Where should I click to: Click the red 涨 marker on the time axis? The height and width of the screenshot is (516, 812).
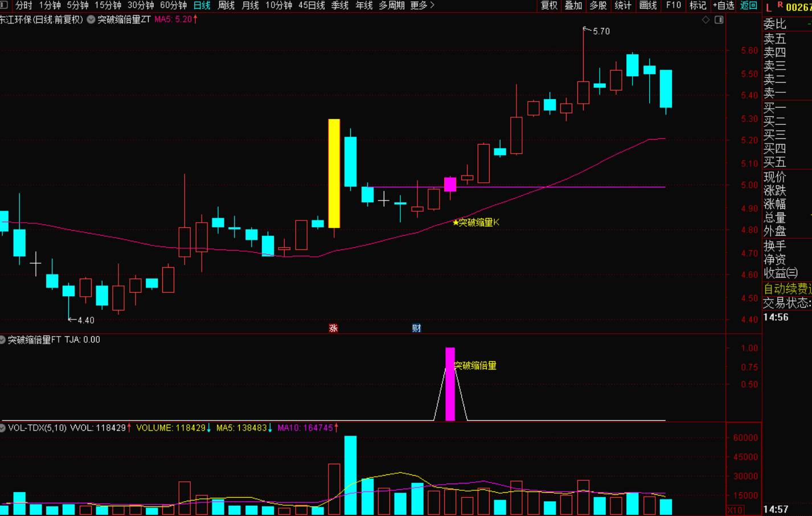tap(333, 328)
